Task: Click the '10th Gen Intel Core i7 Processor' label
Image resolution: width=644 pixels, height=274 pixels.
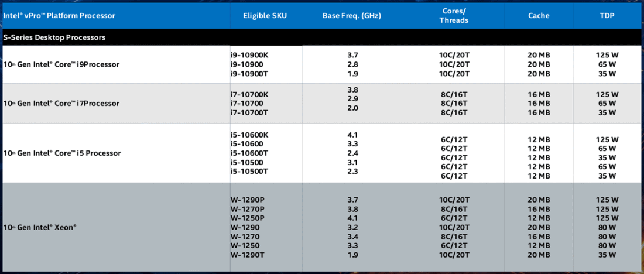Action: (x=61, y=104)
